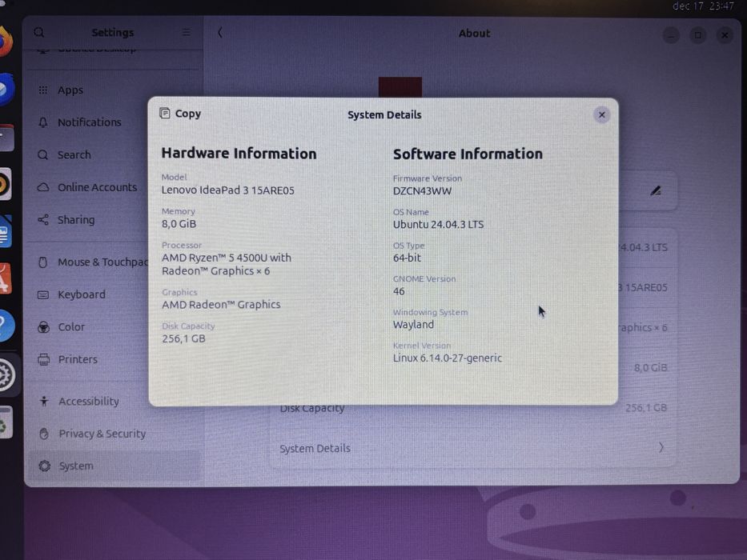This screenshot has width=747, height=560.
Task: Edit device name with pencil icon
Action: 656,191
